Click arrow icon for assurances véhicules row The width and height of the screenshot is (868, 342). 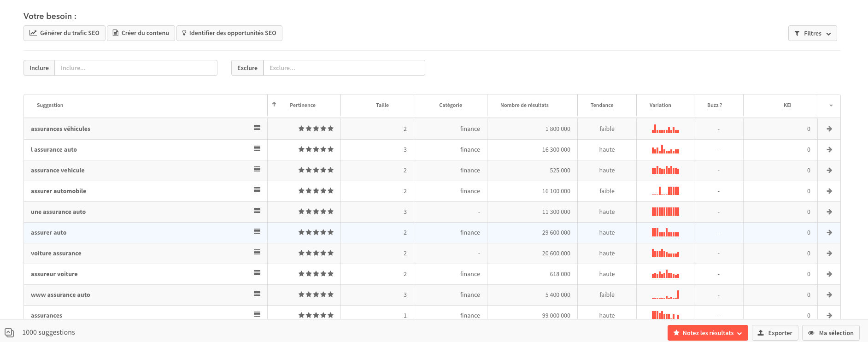(829, 129)
